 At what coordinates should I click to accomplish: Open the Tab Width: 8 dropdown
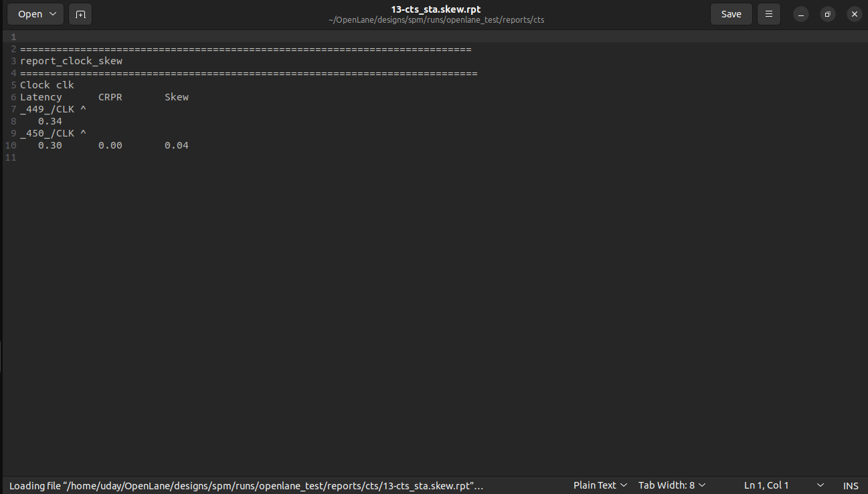click(671, 485)
